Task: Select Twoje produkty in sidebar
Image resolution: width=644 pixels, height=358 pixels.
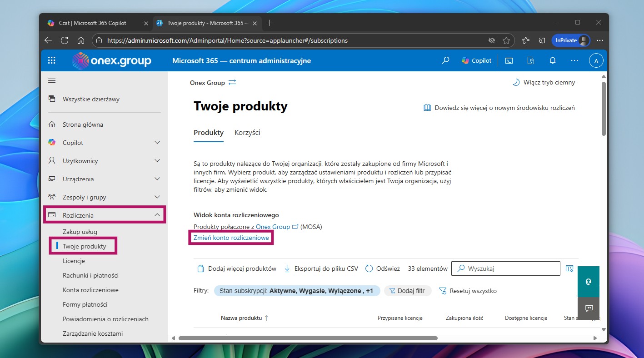Action: point(85,246)
